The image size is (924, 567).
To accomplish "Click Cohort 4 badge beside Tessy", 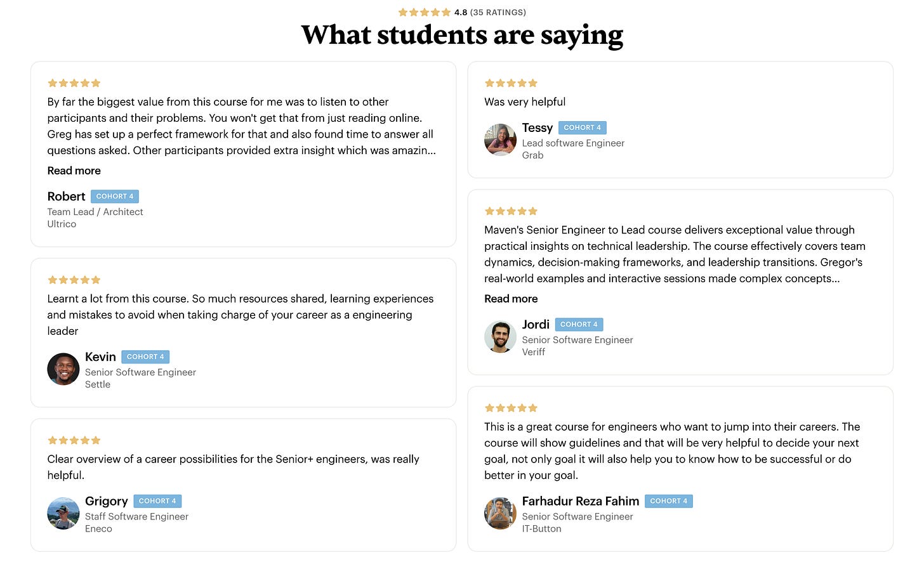I will pos(582,127).
